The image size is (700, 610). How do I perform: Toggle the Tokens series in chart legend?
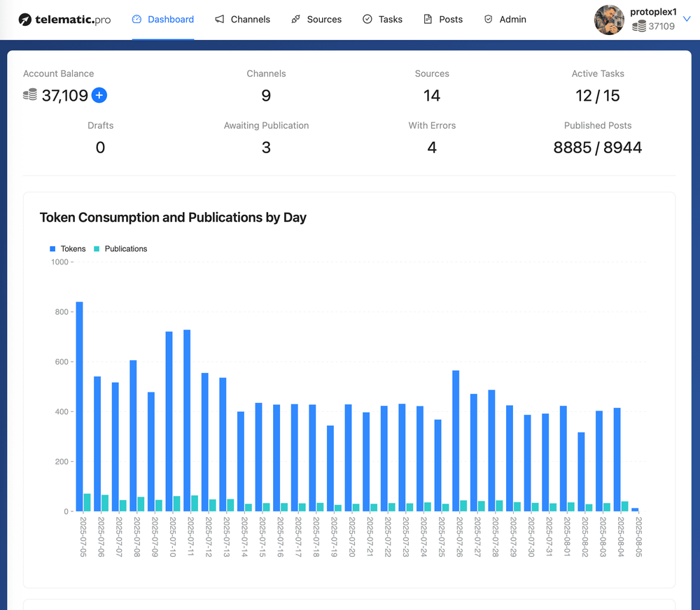(68, 249)
